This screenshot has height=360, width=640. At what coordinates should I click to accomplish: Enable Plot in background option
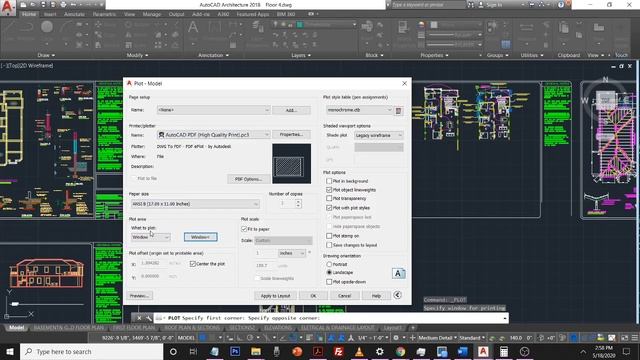[329, 181]
